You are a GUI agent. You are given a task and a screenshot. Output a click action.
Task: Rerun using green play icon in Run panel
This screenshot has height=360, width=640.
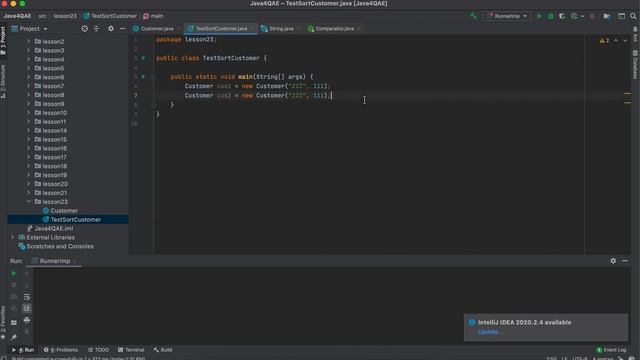14,273
